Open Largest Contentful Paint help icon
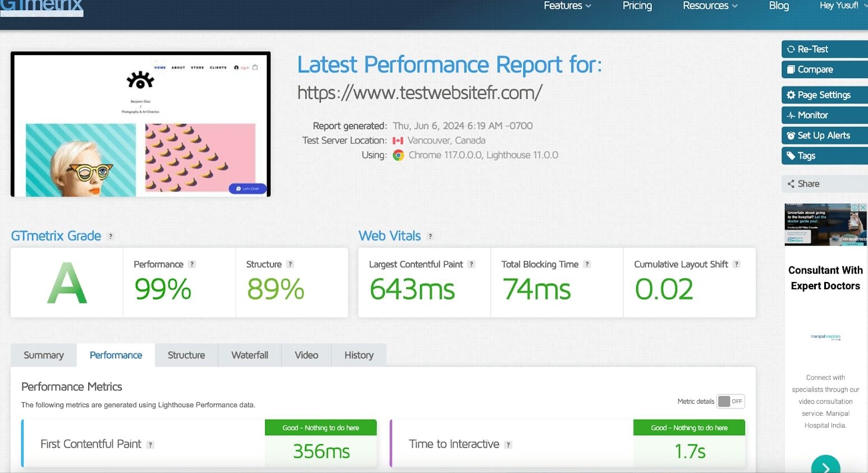The image size is (868, 473). click(472, 264)
